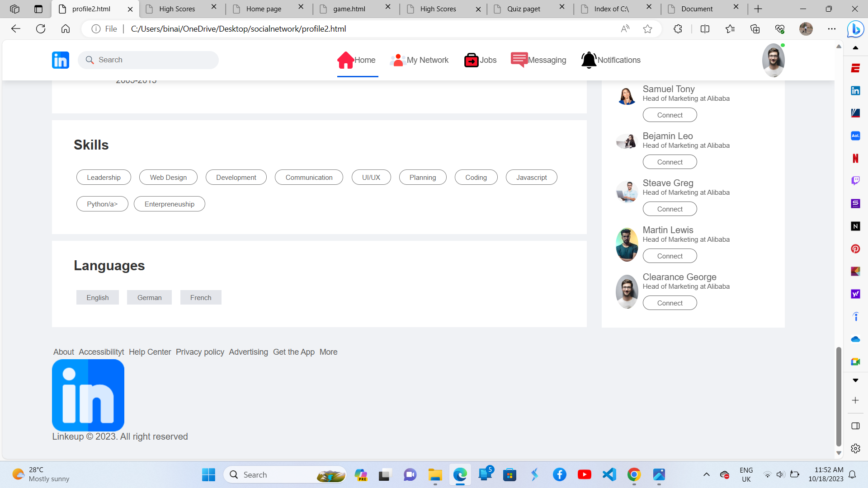Image resolution: width=868 pixels, height=488 pixels.
Task: Open File Explorer from the taskbar
Action: pyautogui.click(x=435, y=474)
